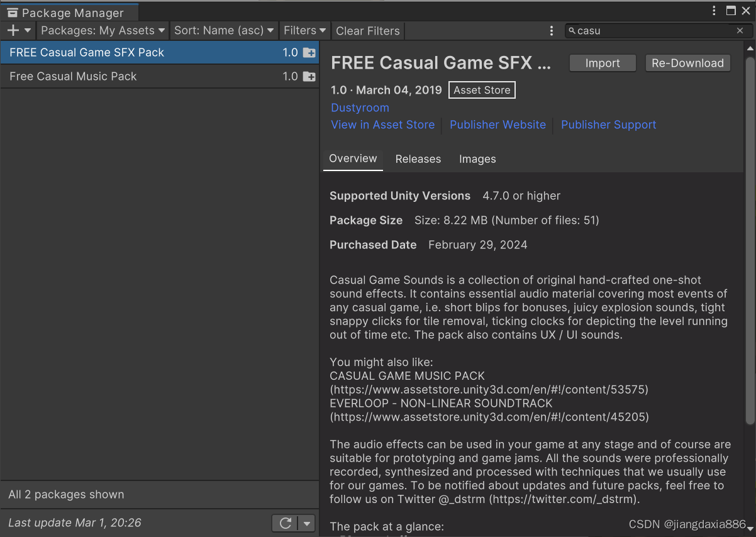Image resolution: width=756 pixels, height=537 pixels.
Task: Click the Import button
Action: click(603, 63)
